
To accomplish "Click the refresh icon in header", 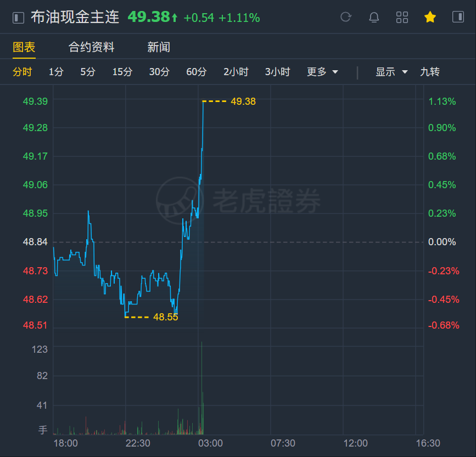I will [x=346, y=18].
